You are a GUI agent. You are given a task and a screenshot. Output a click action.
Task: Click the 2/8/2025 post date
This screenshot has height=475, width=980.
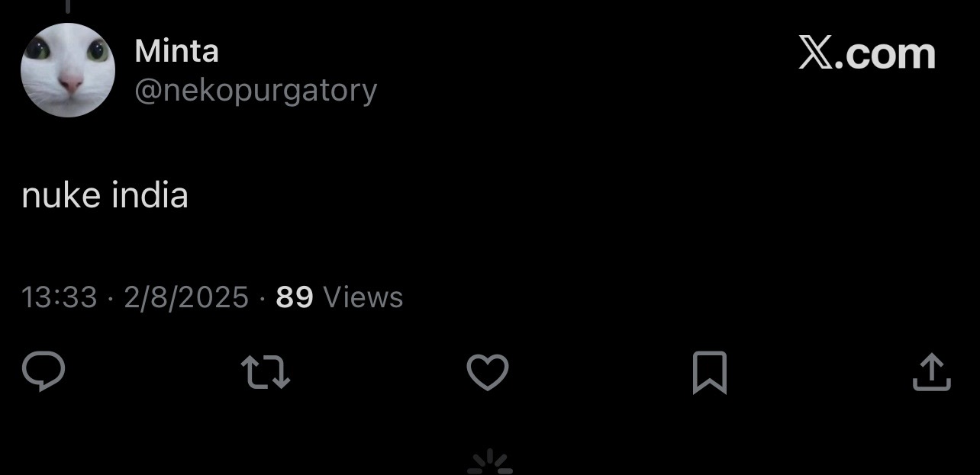186,297
